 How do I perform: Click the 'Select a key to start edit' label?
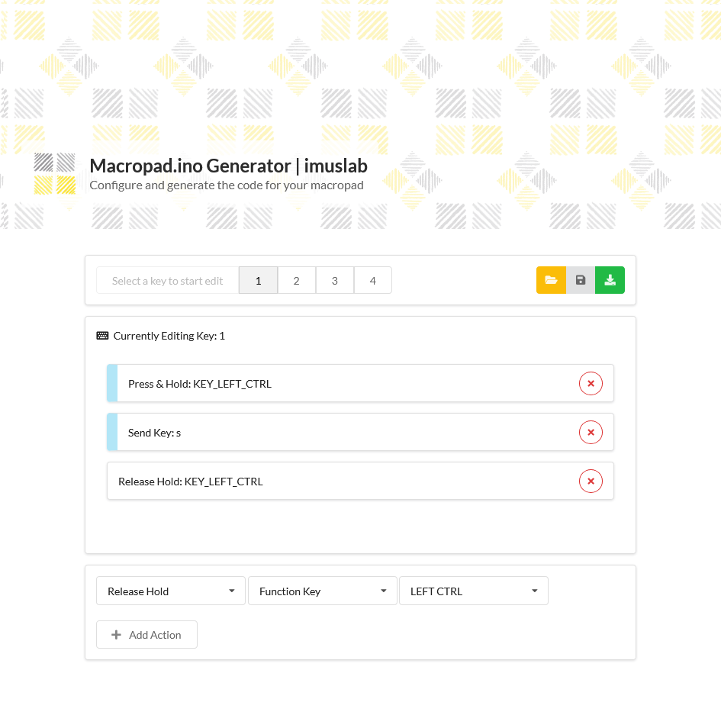tap(167, 281)
